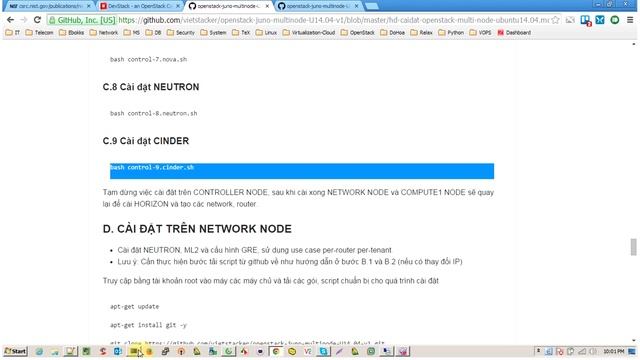
Task: Go back with the browser back arrow
Action: coord(10,20)
